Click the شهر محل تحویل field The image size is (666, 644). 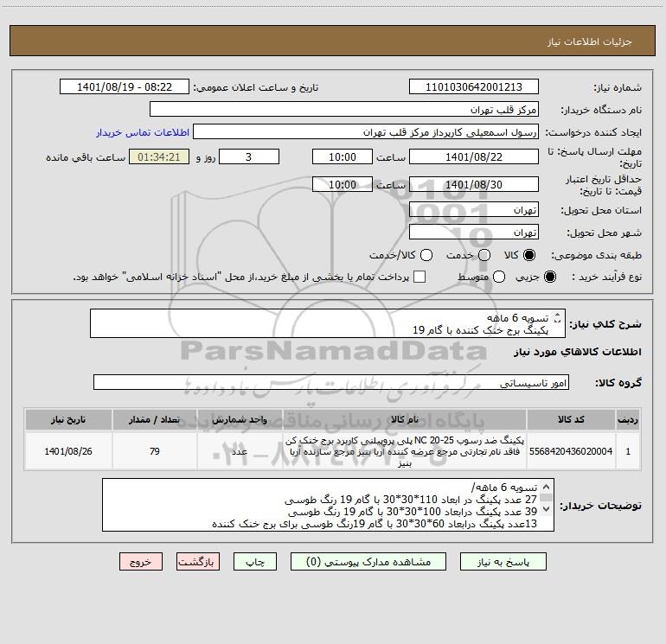(x=474, y=232)
